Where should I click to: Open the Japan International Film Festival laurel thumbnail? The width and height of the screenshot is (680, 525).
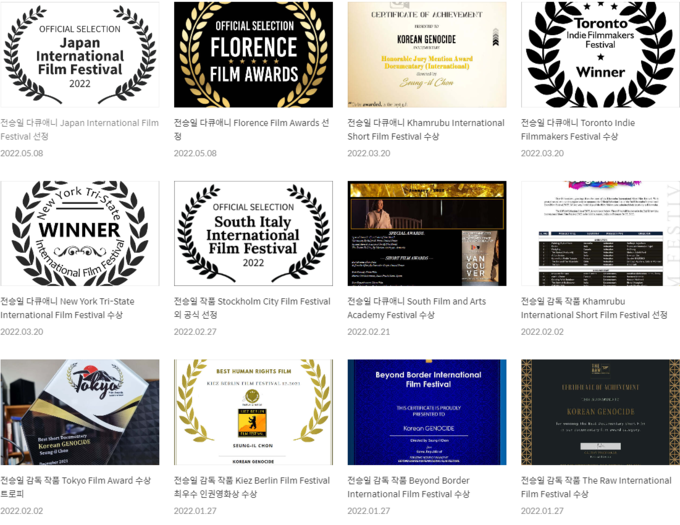click(x=80, y=54)
